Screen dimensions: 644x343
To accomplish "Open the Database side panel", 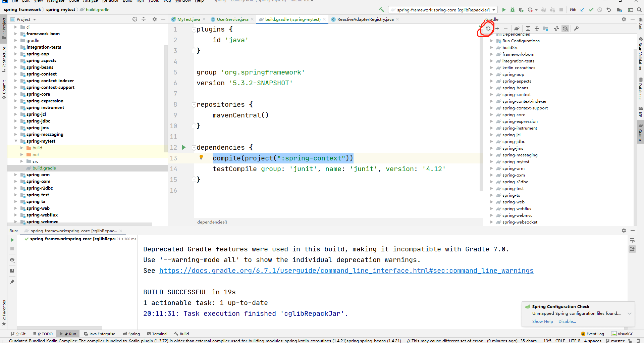I will tap(640, 89).
